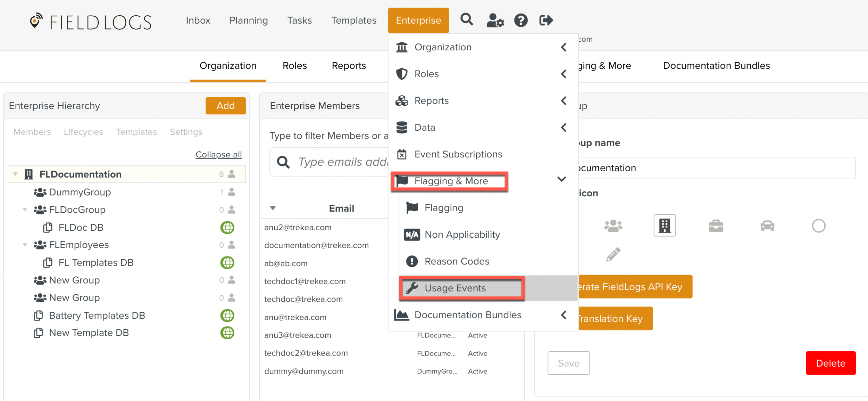
Task: Click the Translation Key button
Action: [616, 319]
